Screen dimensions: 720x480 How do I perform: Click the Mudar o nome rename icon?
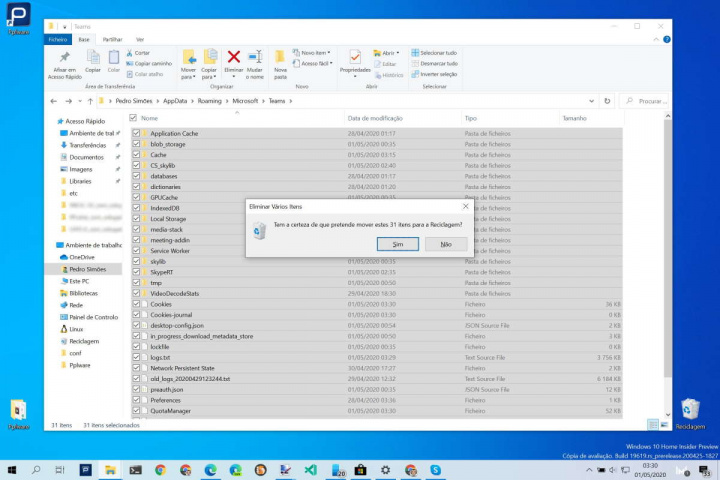256,58
